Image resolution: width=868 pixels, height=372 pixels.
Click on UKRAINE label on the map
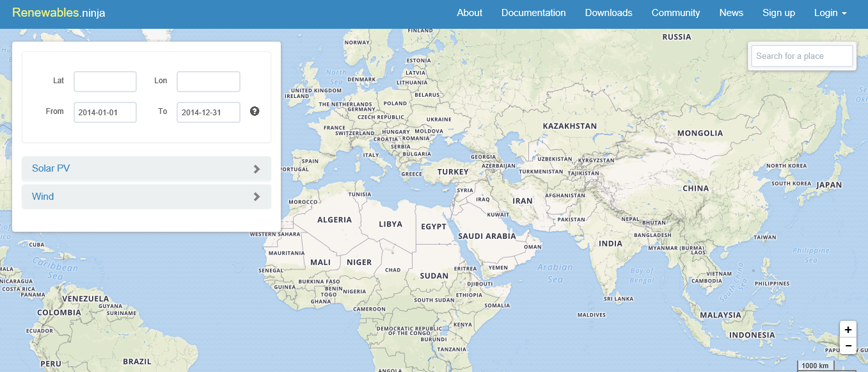439,119
